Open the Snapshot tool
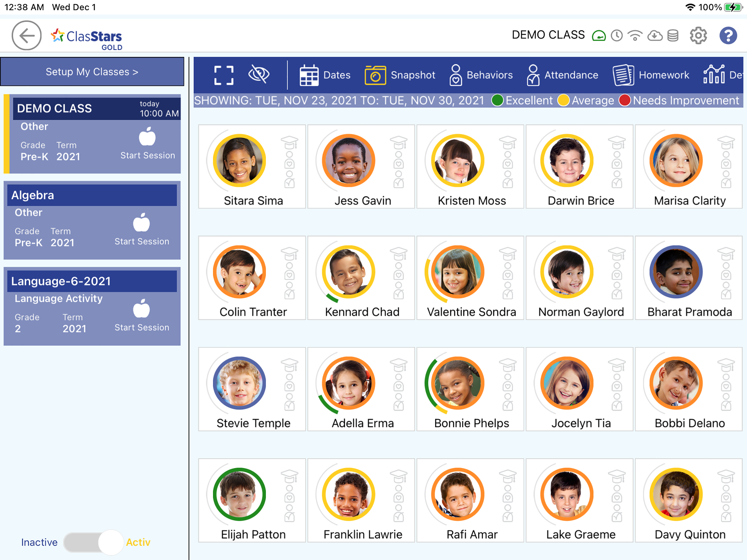Image resolution: width=747 pixels, height=560 pixels. [400, 75]
